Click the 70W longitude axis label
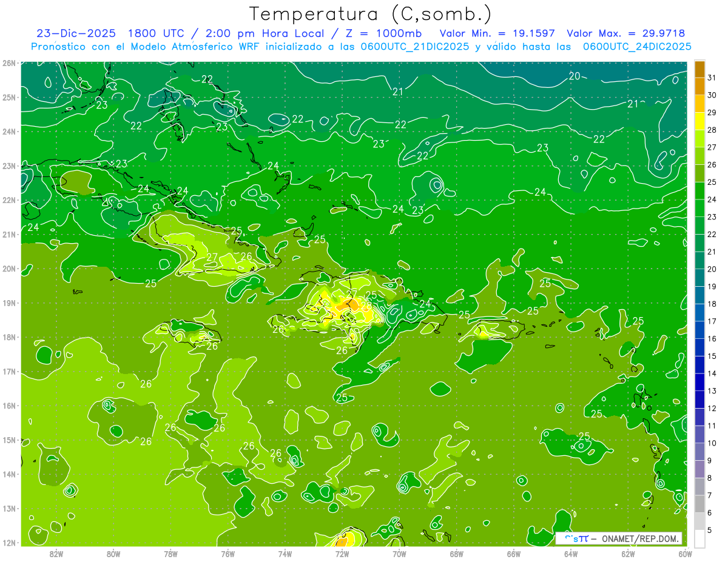Viewport: 728px width, 562px height. (399, 553)
